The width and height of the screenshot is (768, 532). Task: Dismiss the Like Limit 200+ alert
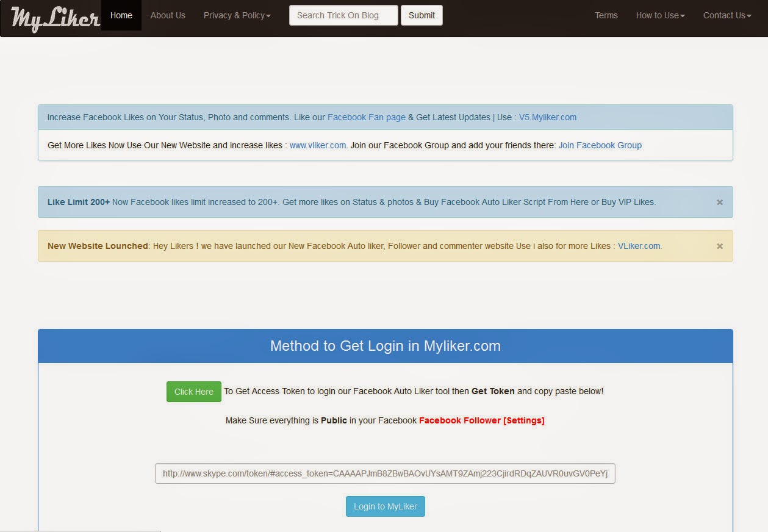720,202
